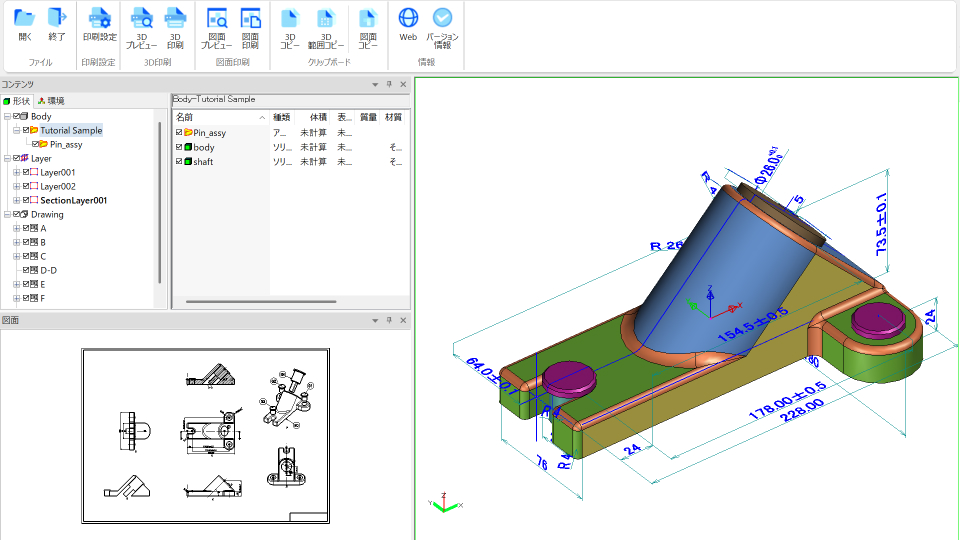Collapse the Body tree node
This screenshot has width=960, height=540.
[7, 117]
